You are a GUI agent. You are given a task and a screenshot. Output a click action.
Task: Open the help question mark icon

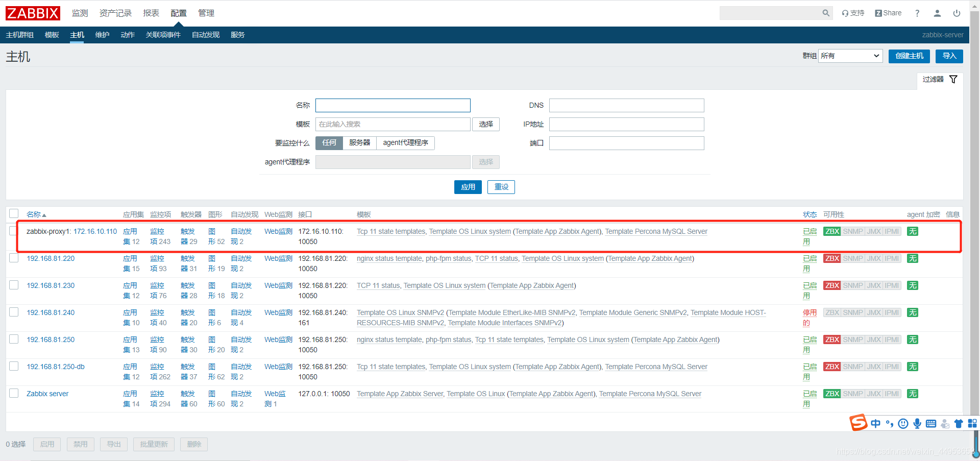pyautogui.click(x=917, y=13)
